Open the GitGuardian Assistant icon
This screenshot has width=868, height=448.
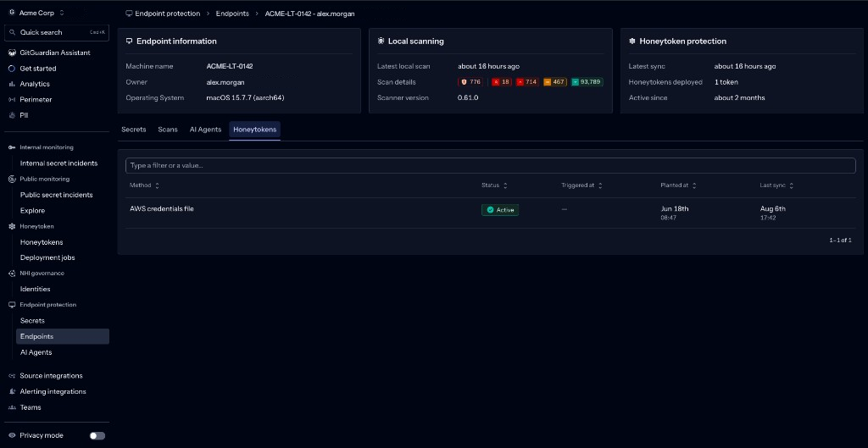coord(12,53)
